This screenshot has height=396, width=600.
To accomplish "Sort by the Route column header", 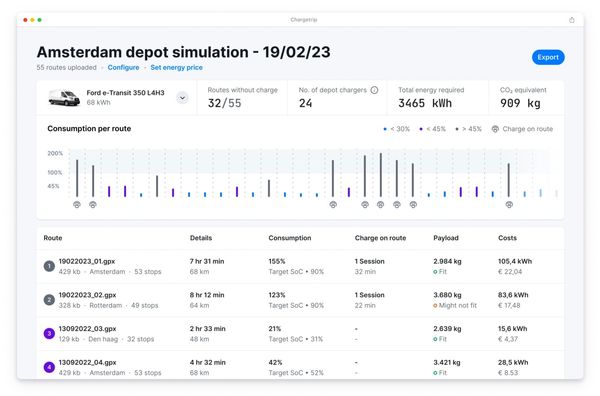I will (53, 238).
